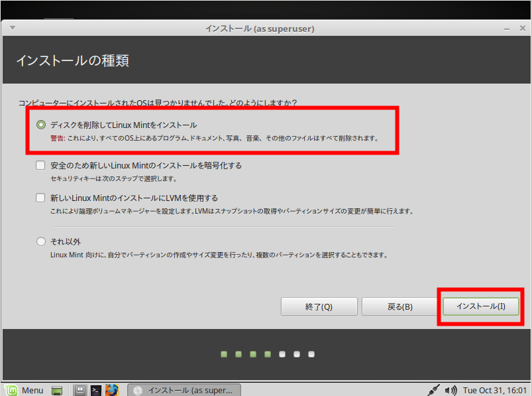Enable encryption for the new Linux Mint installation
532x396 pixels.
[40, 165]
